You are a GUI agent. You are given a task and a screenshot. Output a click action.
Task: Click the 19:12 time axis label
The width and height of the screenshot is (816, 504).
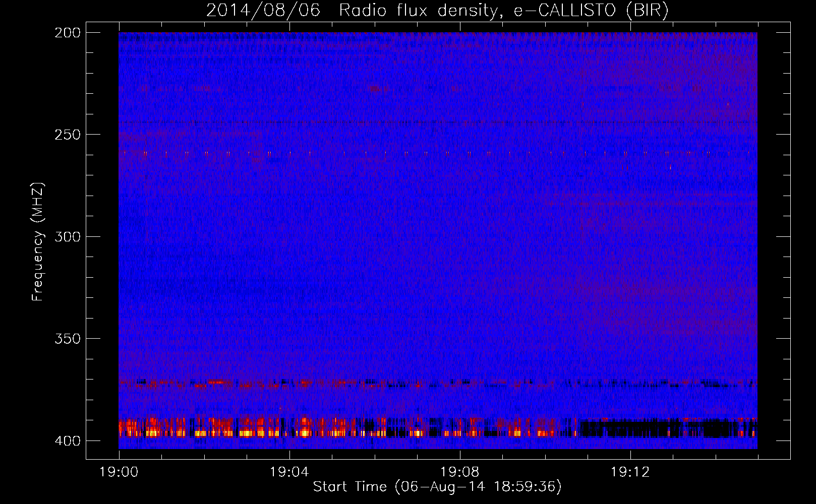point(630,472)
